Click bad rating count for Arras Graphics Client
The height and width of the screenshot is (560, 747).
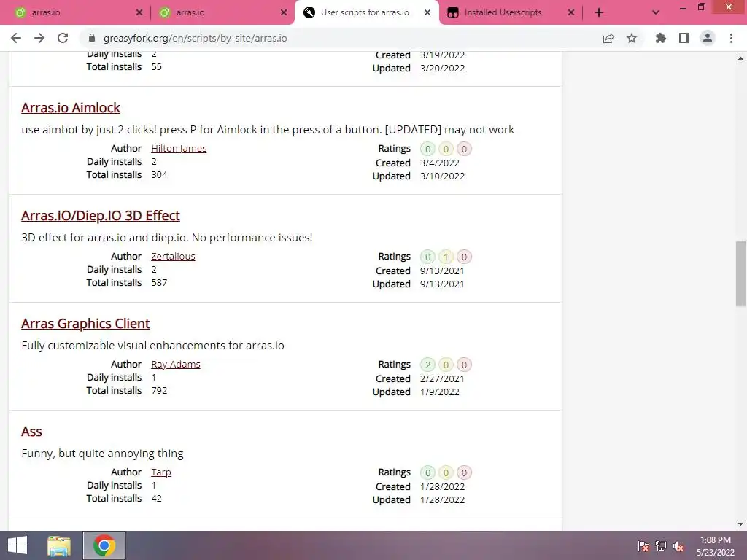[x=464, y=365]
